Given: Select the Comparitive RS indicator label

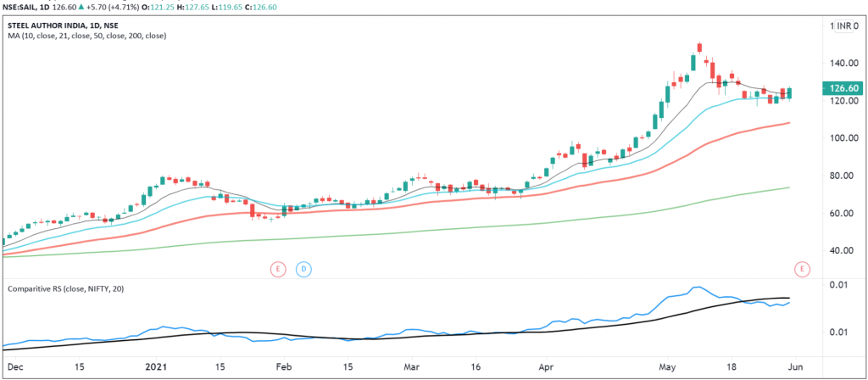Looking at the screenshot, I should tap(62, 289).
